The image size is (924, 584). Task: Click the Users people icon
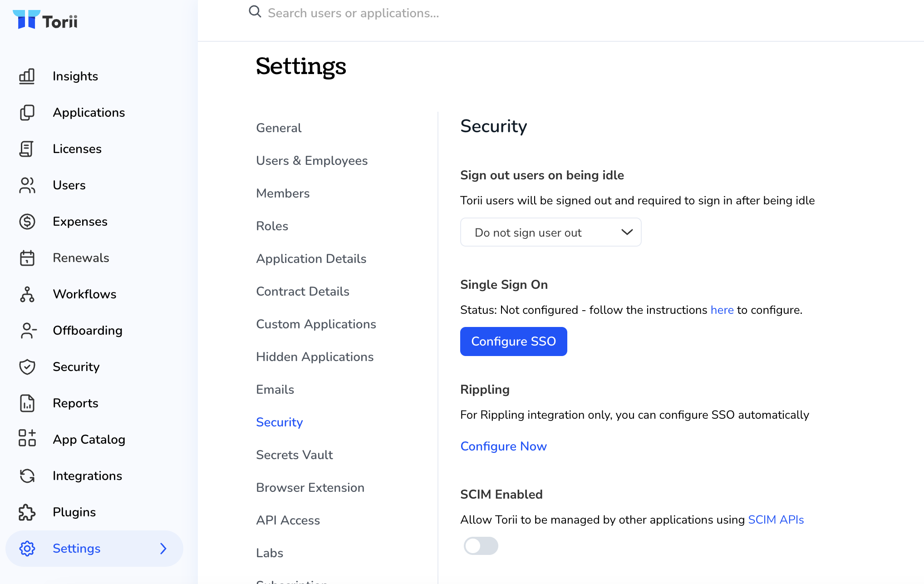(x=27, y=185)
